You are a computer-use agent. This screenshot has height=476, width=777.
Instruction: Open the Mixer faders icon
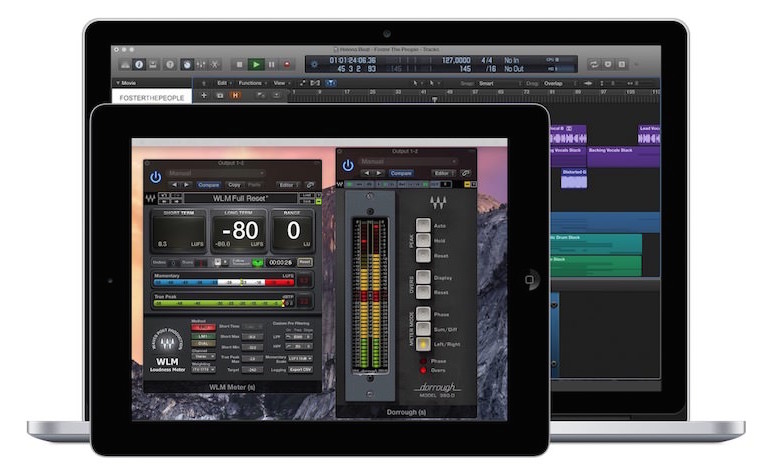[201, 64]
